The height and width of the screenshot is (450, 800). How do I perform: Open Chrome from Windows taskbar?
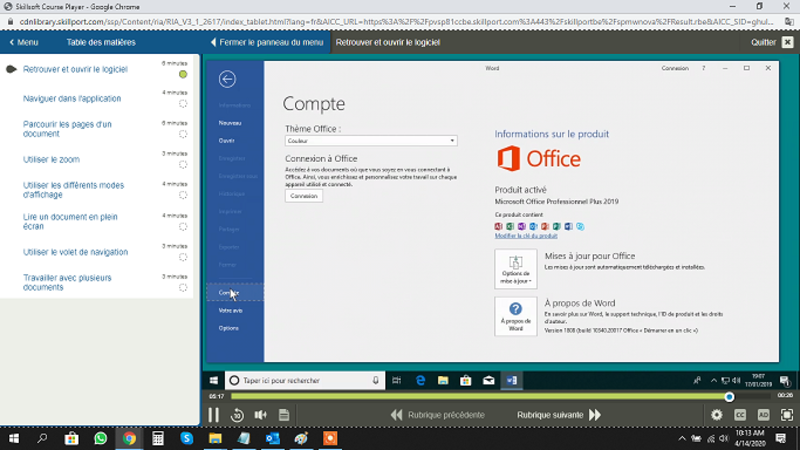[129, 438]
